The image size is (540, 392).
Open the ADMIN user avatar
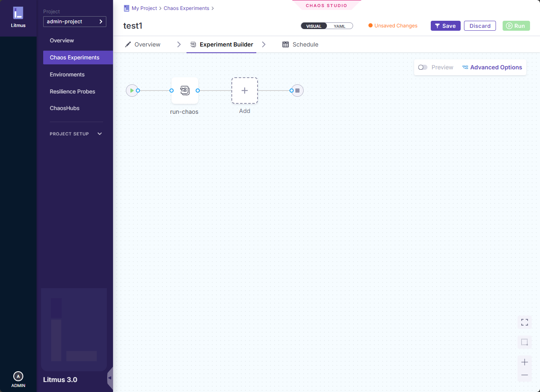coord(18,376)
